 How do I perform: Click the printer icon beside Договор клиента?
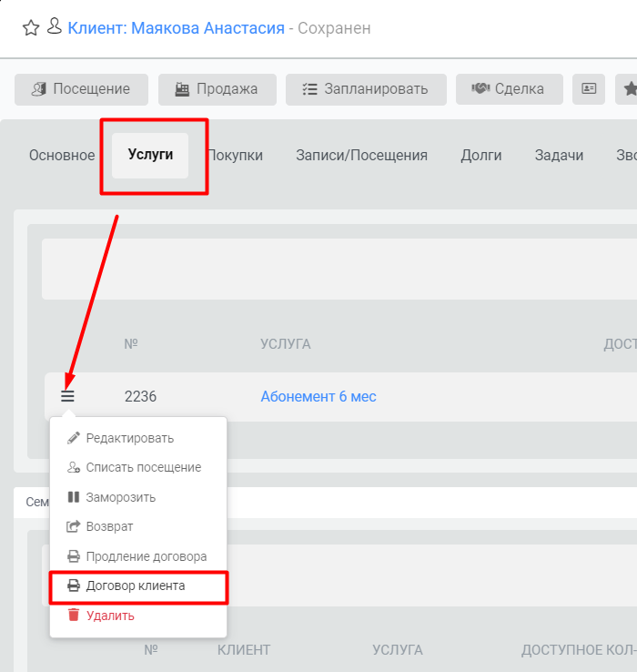(x=73, y=585)
